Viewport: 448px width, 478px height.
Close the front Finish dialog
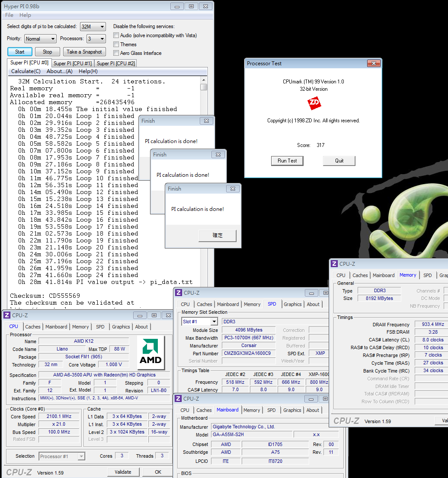(x=233, y=189)
